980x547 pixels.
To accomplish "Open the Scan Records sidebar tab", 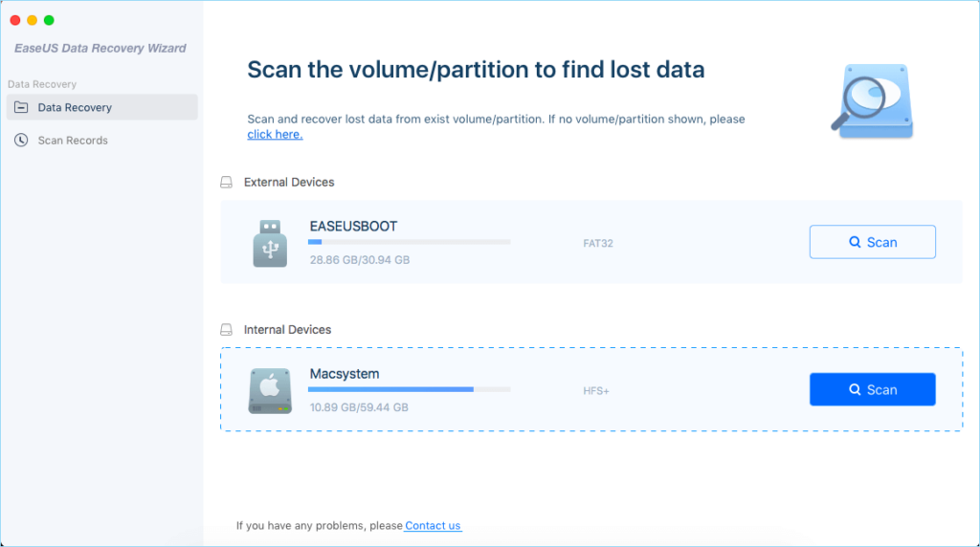I will click(73, 141).
